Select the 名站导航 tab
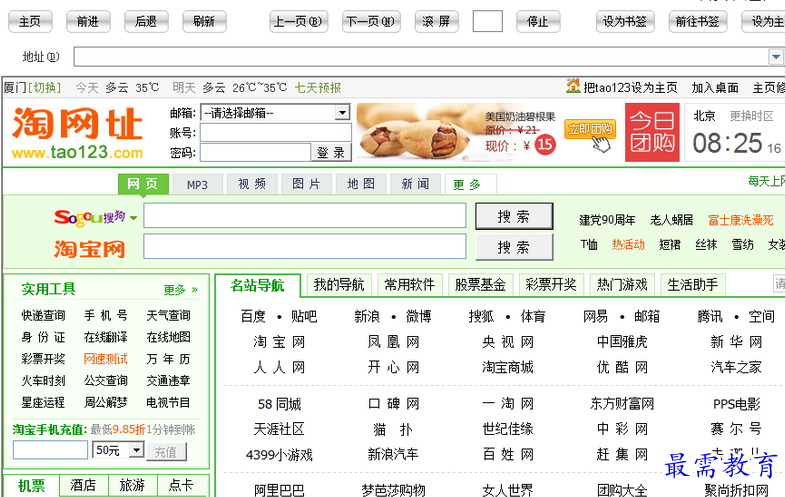Image resolution: width=786 pixels, height=497 pixels. [258, 285]
